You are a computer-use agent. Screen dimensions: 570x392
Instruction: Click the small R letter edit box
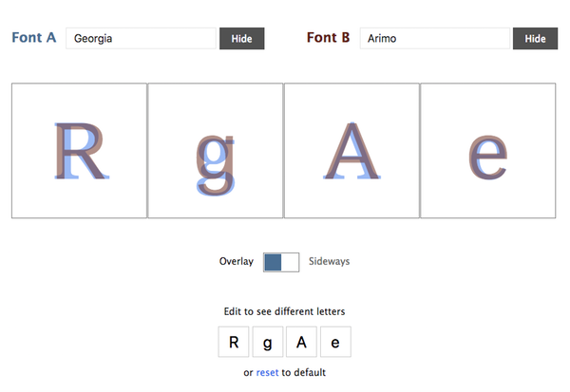click(234, 342)
